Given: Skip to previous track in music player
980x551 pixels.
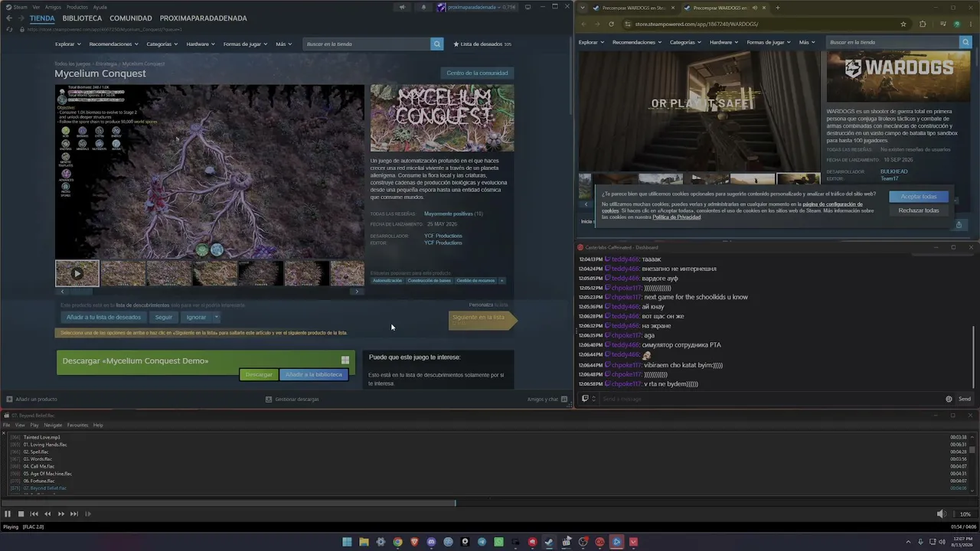Looking at the screenshot, I should 34,514.
